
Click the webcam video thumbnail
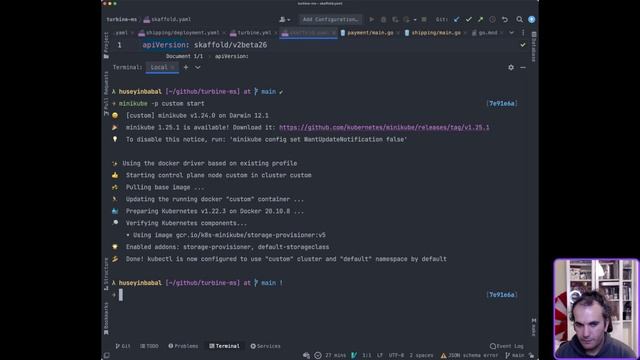pyautogui.click(x=596, y=309)
